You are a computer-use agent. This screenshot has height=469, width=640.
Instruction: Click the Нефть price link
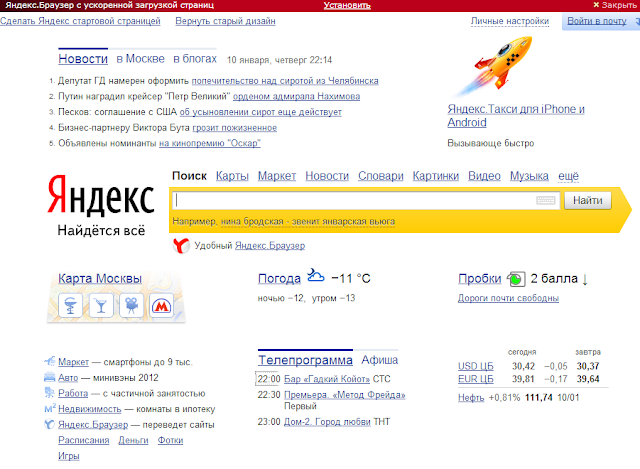471,398
